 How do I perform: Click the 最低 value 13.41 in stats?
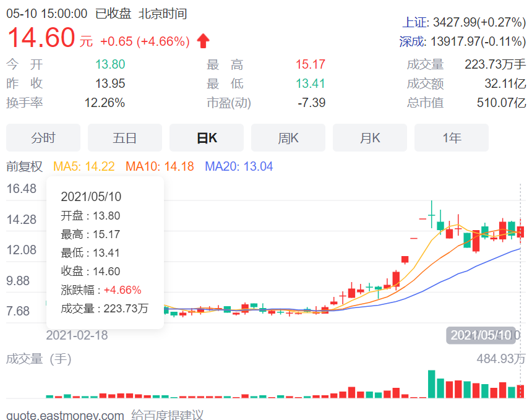(x=311, y=84)
